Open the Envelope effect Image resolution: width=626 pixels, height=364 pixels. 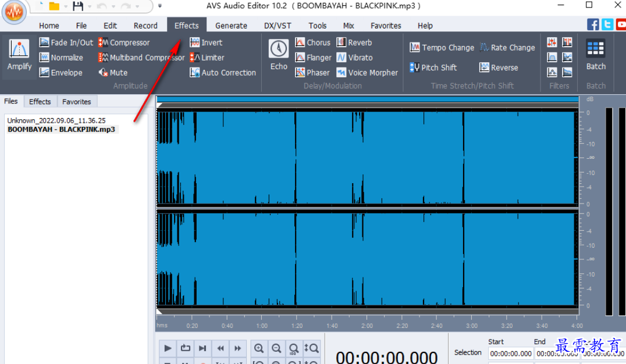pyautogui.click(x=61, y=73)
